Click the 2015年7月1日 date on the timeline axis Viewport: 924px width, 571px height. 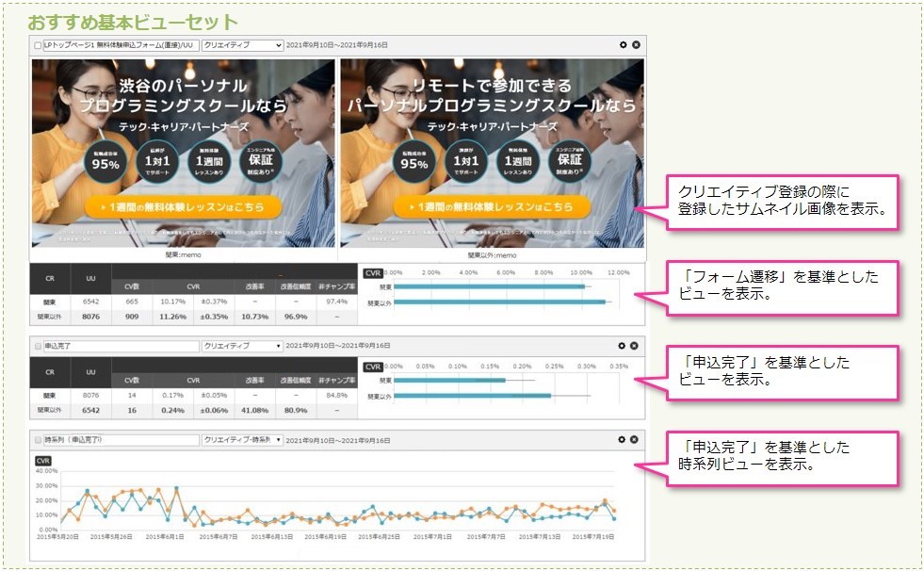point(432,537)
